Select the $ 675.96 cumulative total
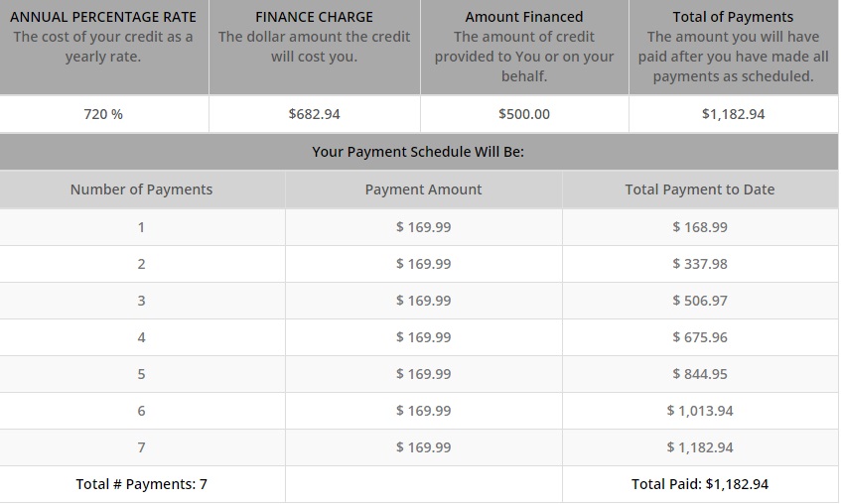The height and width of the screenshot is (504, 841). (x=700, y=337)
